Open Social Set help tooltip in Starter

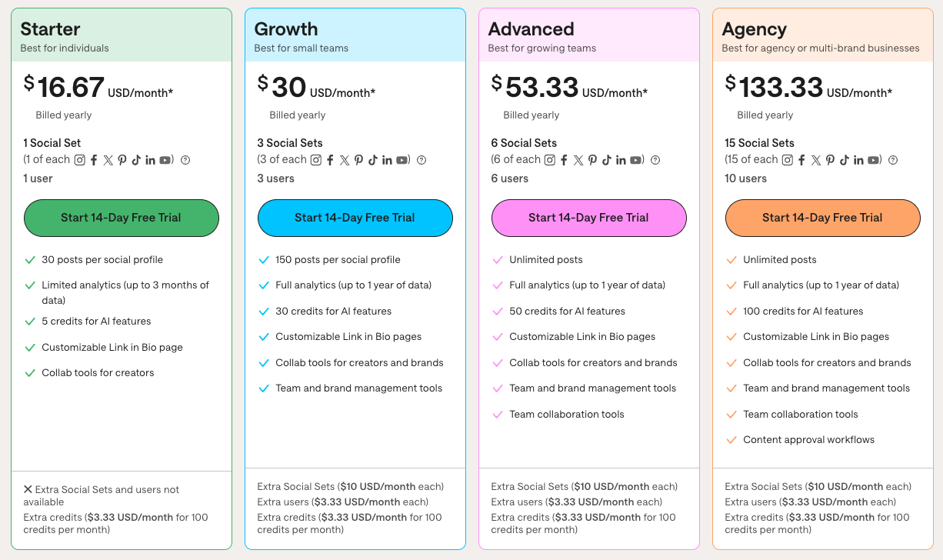pyautogui.click(x=185, y=160)
